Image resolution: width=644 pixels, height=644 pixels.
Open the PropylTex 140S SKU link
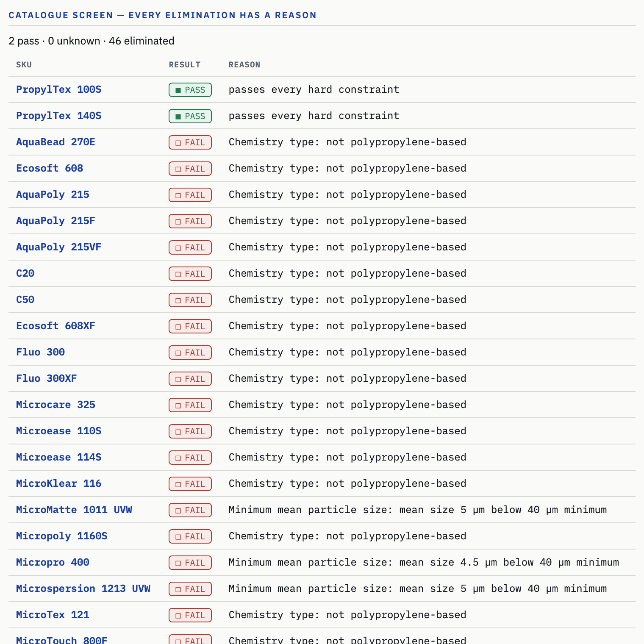(x=58, y=116)
